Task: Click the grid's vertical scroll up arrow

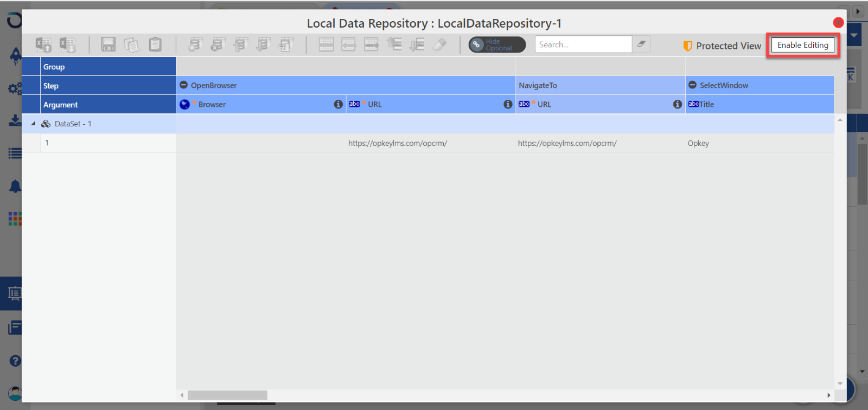Action: (840, 120)
